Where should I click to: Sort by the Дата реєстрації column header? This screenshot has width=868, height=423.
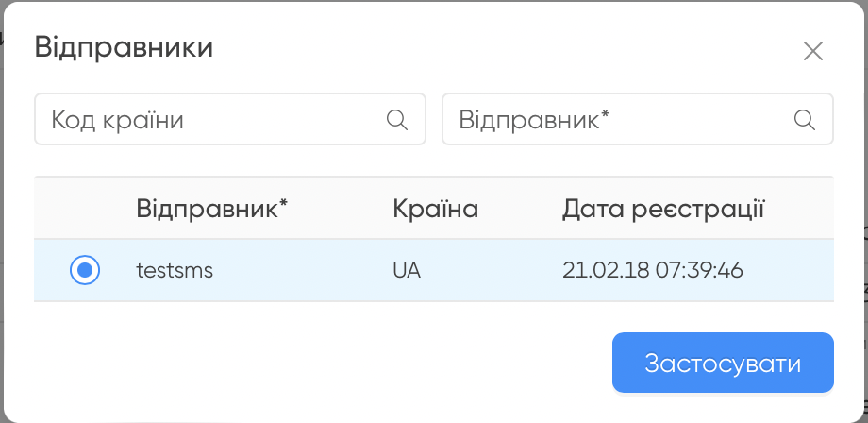[663, 210]
